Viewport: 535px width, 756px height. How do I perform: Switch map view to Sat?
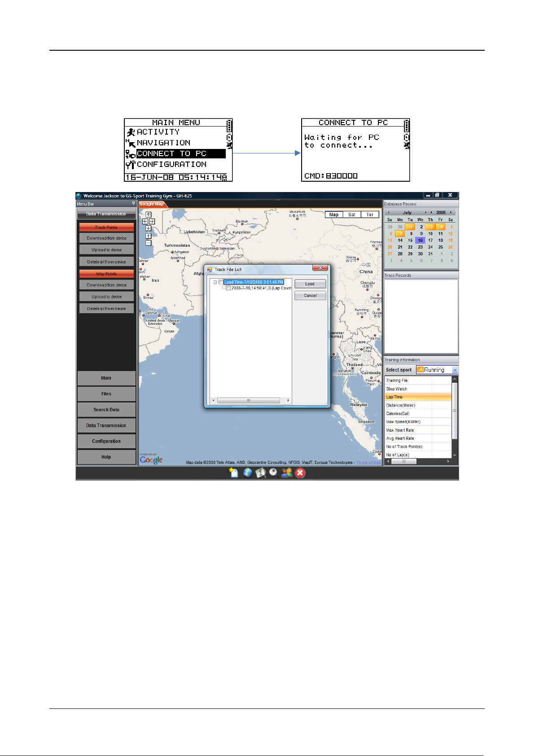coord(352,214)
